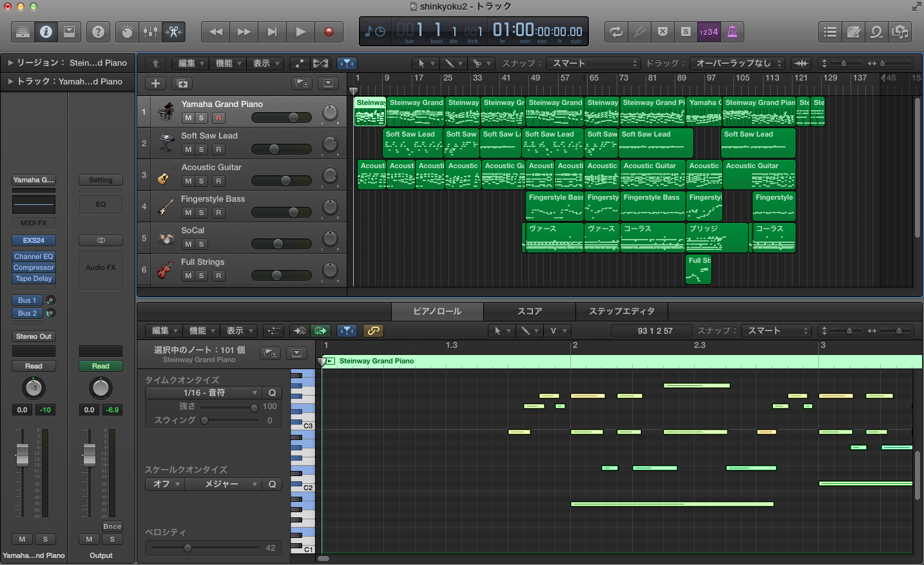The height and width of the screenshot is (565, 924).
Task: Solo the Soft Saw Lead track
Action: 202,149
